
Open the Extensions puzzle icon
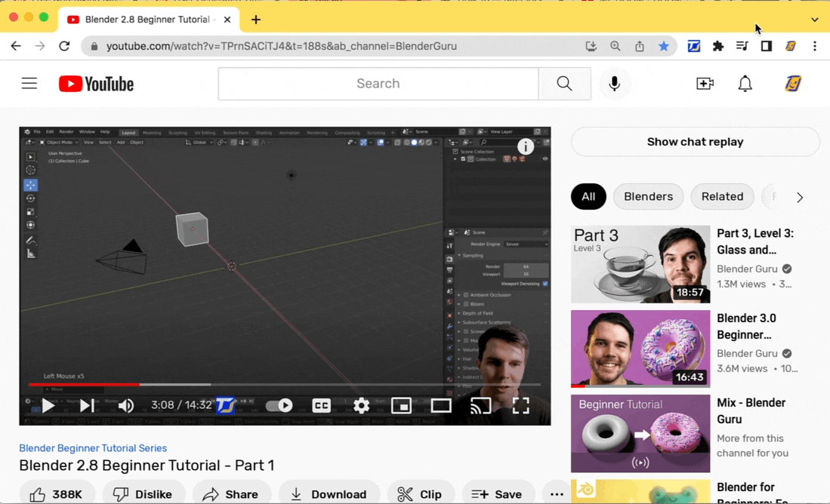pyautogui.click(x=717, y=46)
